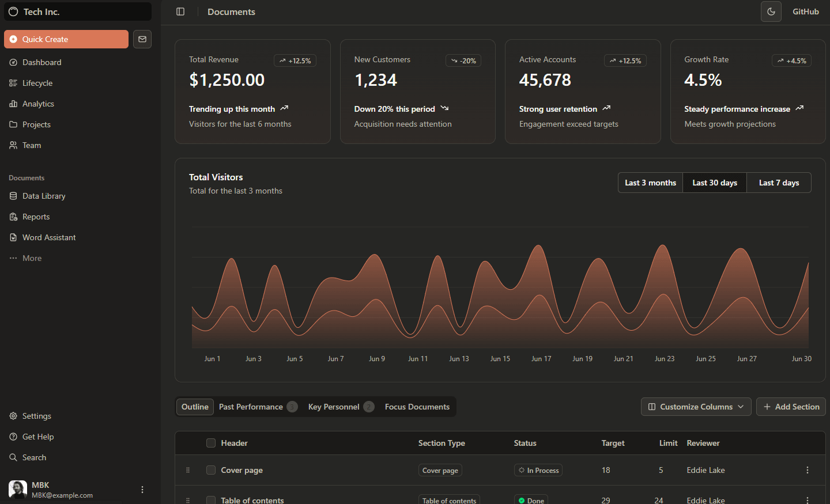Open the options menu next to MBK profile
This screenshot has height=504, width=830.
pos(142,489)
